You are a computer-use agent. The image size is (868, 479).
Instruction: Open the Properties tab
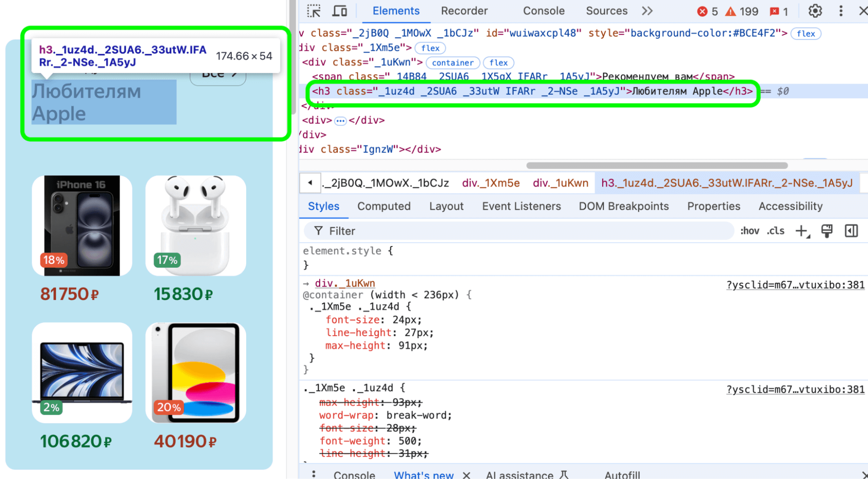pos(713,206)
